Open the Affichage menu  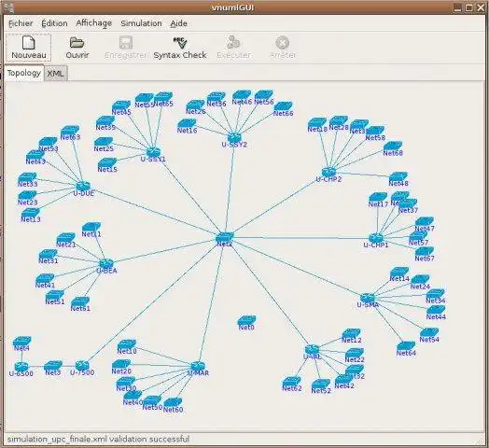pyautogui.click(x=93, y=23)
